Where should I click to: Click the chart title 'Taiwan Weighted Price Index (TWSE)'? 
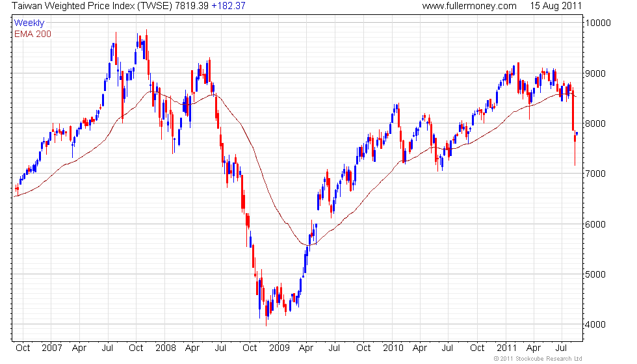coord(92,6)
